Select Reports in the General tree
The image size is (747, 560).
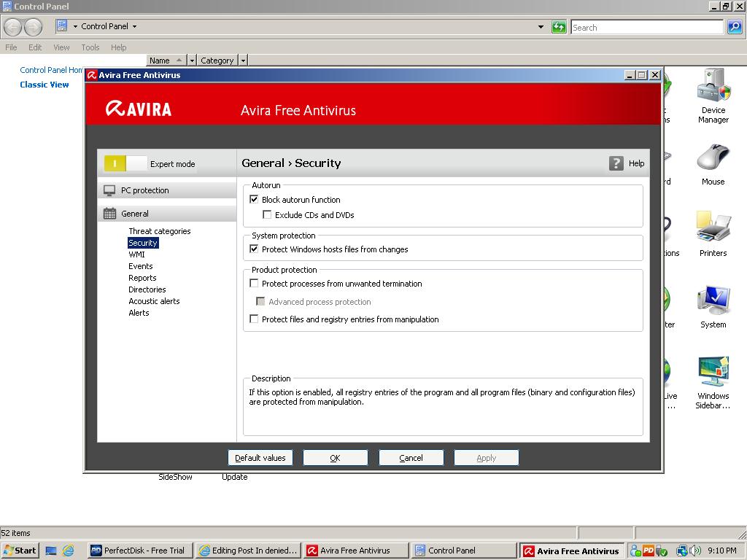[x=142, y=278]
